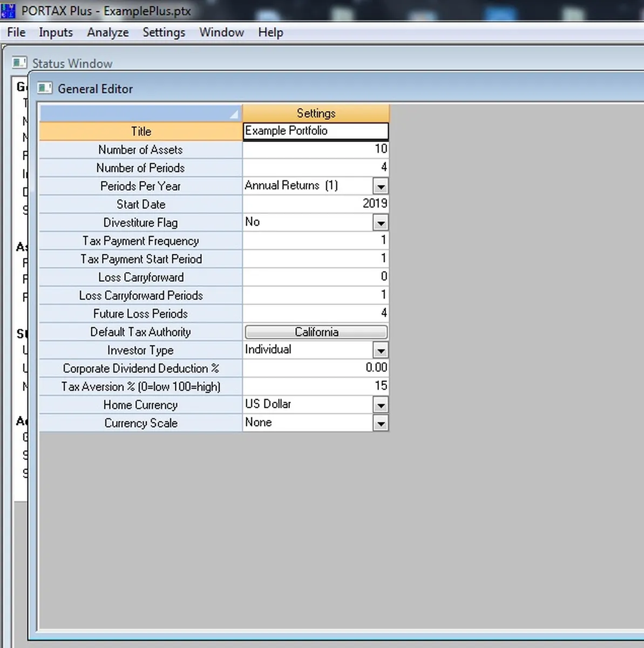Expand the Currency Scale dropdown arrow
This screenshot has height=648, width=644.
click(x=381, y=423)
